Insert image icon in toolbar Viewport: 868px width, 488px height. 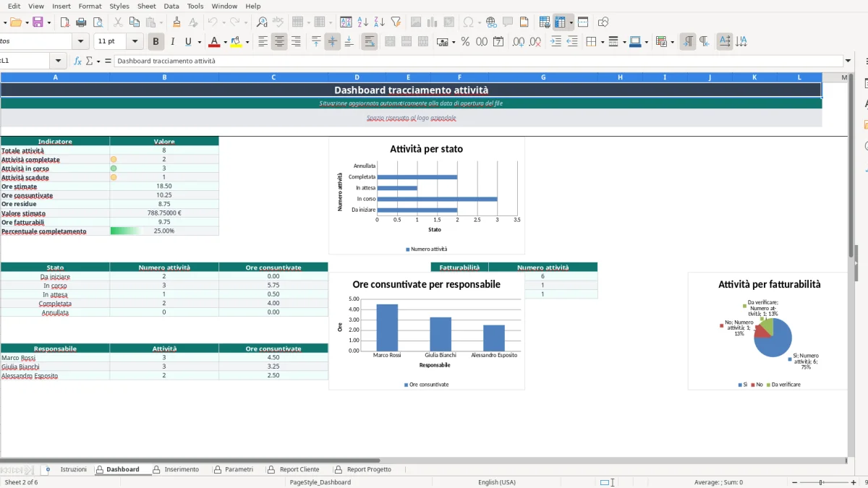(x=416, y=22)
